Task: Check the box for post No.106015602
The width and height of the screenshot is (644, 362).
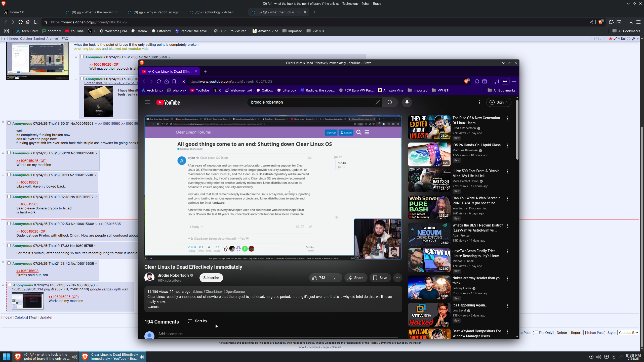Action: click(x=9, y=197)
